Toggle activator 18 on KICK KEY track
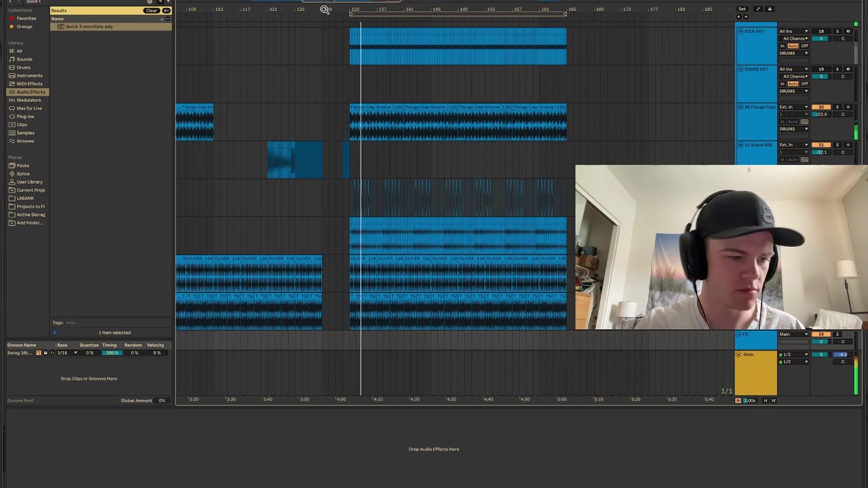Viewport: 868px width, 488px height. click(x=821, y=31)
